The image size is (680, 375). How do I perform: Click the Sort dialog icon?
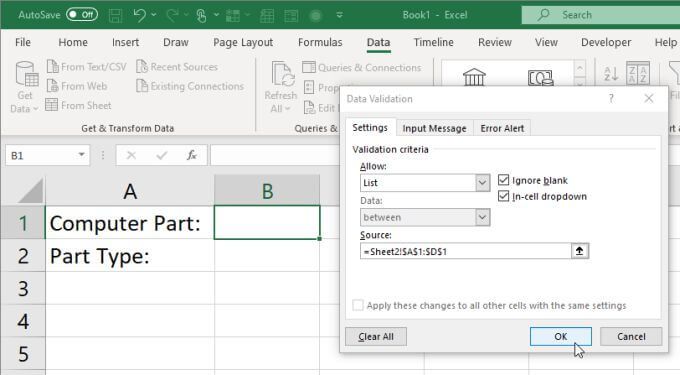click(x=638, y=73)
